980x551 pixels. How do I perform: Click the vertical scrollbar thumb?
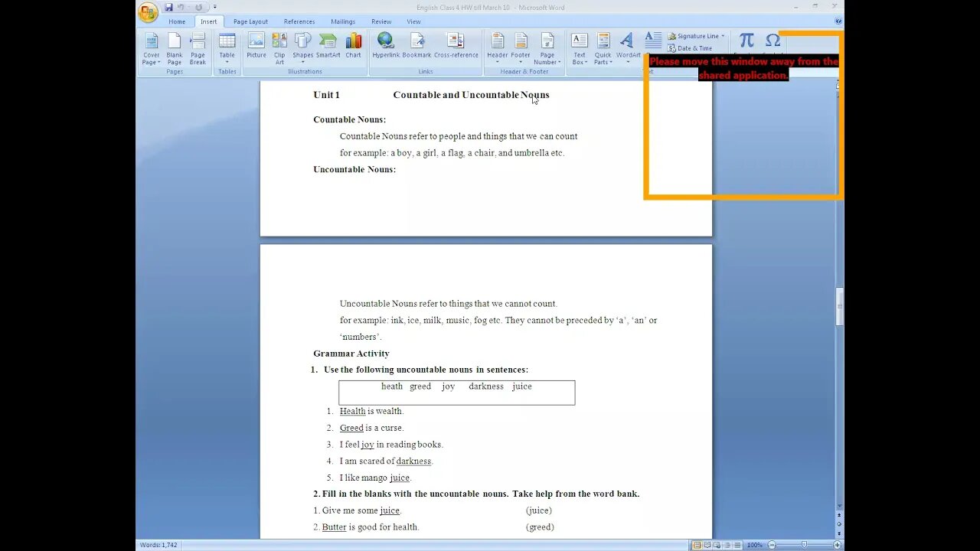(839, 306)
